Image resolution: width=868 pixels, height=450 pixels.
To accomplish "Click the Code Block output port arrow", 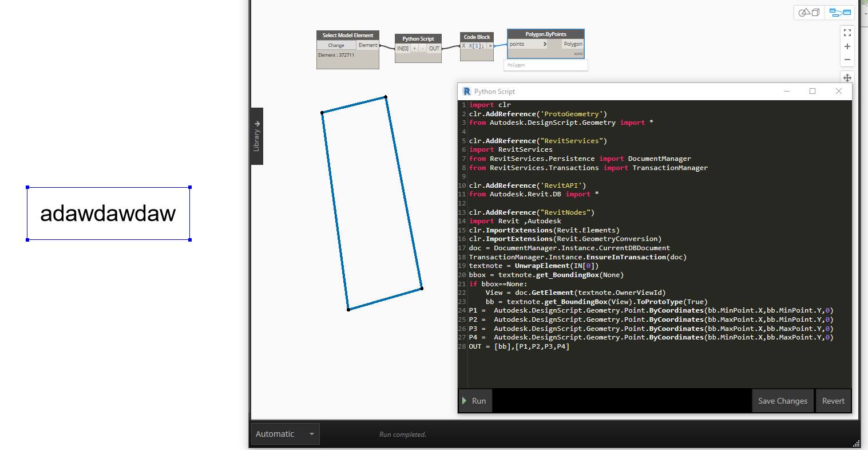I will coord(490,46).
